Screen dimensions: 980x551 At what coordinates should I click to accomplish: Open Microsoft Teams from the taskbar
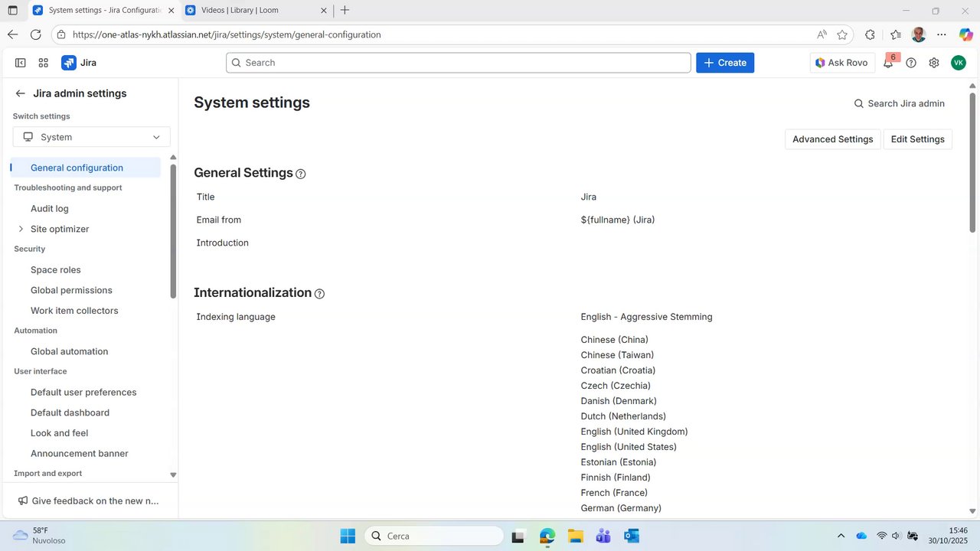pyautogui.click(x=603, y=536)
